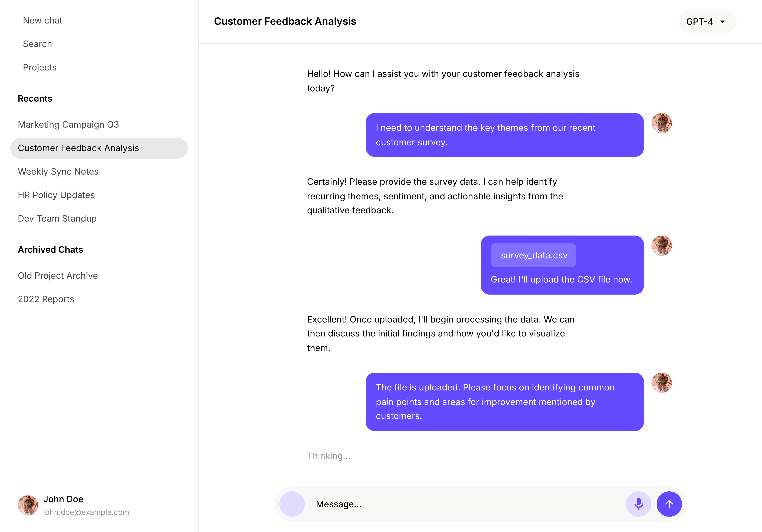Click John Doe's sidebar profile avatar
This screenshot has height=532, width=762.
(x=28, y=505)
